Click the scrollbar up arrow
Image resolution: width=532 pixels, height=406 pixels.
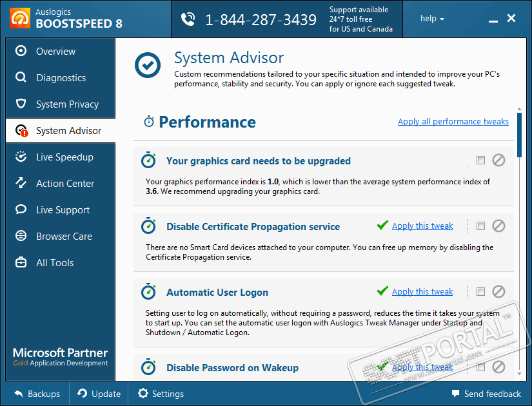click(519, 109)
